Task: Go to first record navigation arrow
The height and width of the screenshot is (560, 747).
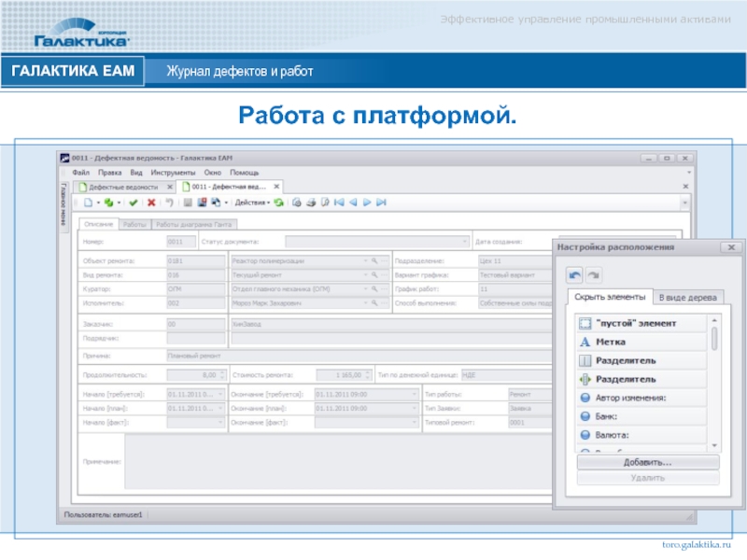Action: point(339,202)
